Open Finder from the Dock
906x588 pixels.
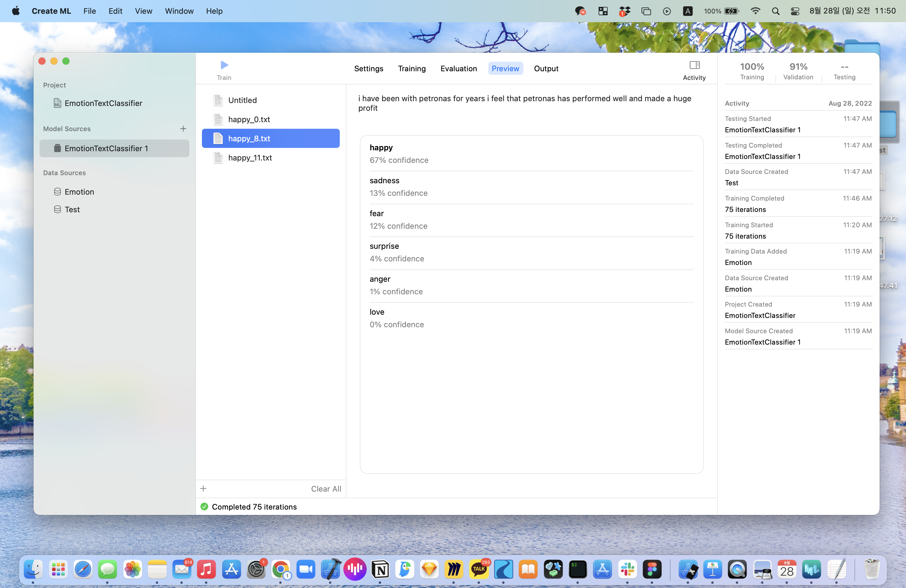33,569
